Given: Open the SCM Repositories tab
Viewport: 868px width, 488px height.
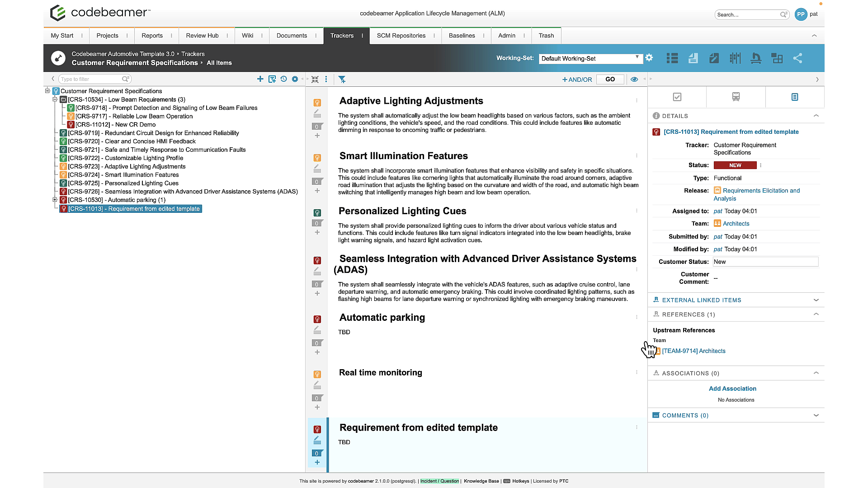Looking at the screenshot, I should [401, 36].
